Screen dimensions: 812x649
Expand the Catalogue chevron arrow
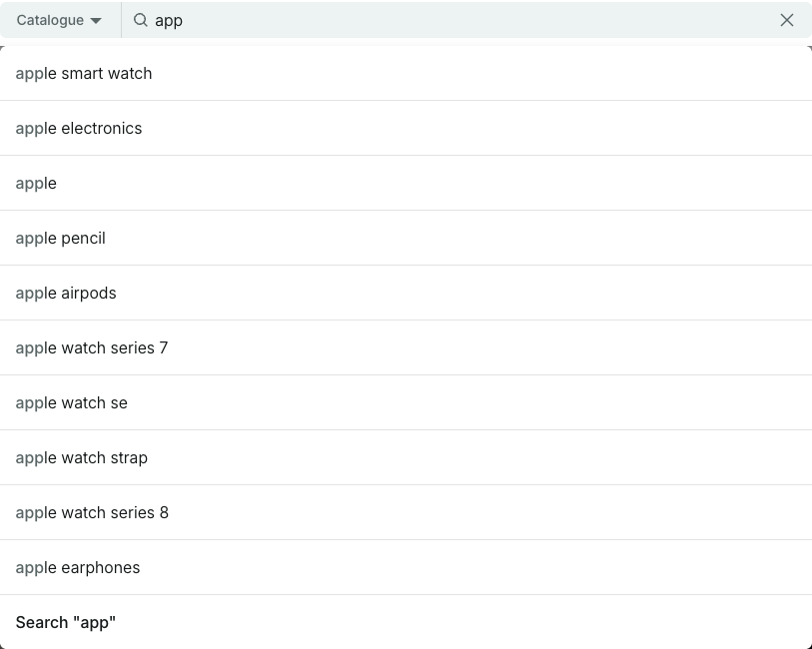[x=97, y=20]
